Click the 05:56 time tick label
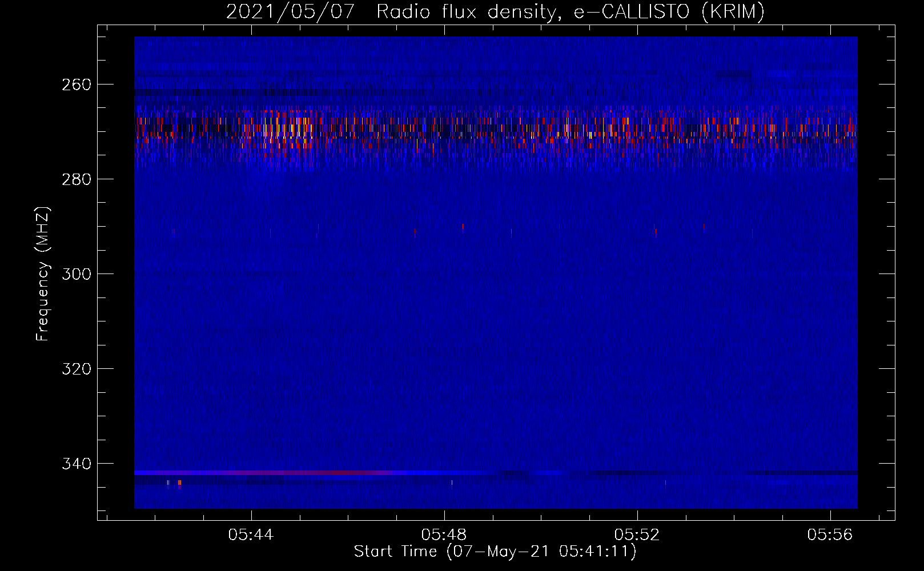 830,534
